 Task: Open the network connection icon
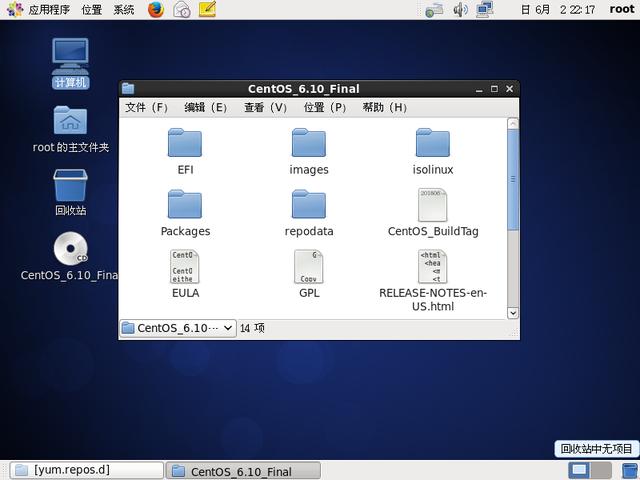point(485,9)
